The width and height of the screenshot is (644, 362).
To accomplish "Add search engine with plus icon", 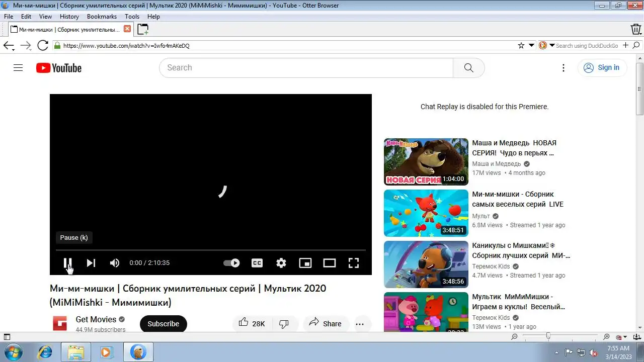I will click(626, 46).
